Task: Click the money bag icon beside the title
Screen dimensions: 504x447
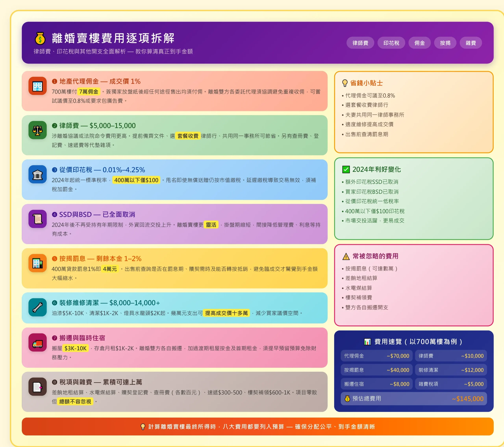Action: [x=40, y=38]
